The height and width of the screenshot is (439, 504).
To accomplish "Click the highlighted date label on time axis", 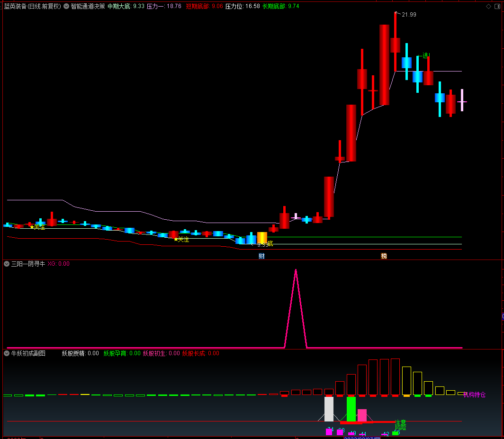I will [362, 438].
